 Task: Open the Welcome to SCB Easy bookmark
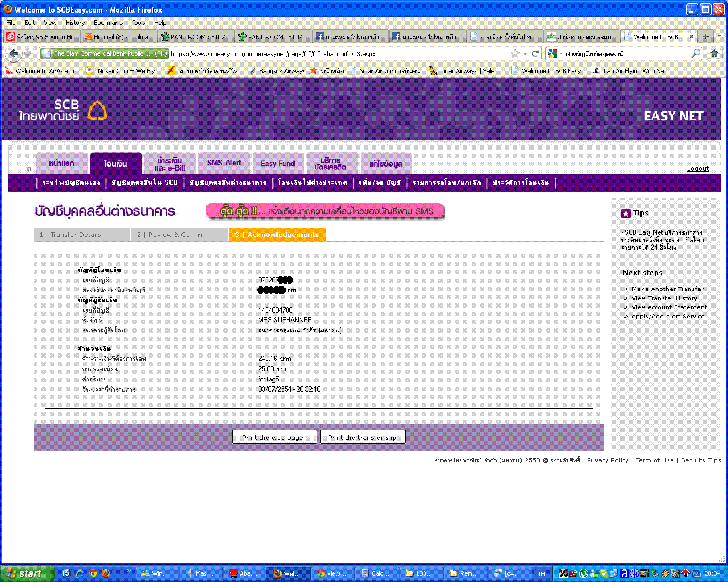pos(549,71)
